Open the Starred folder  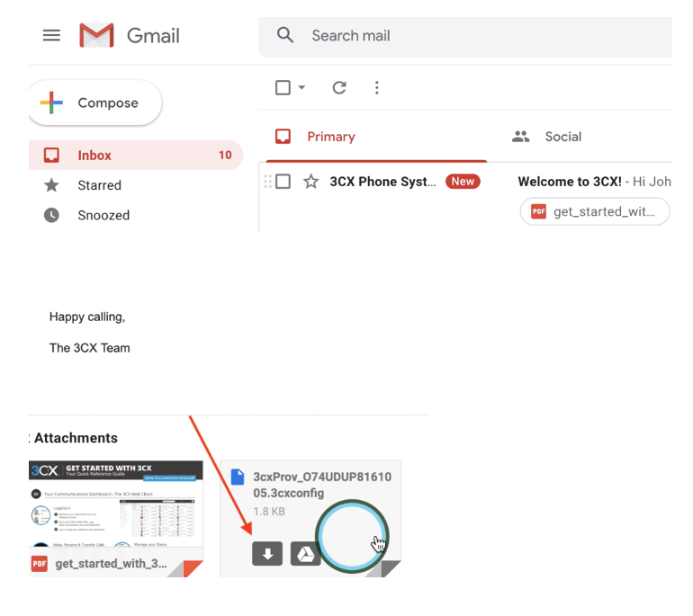point(99,185)
